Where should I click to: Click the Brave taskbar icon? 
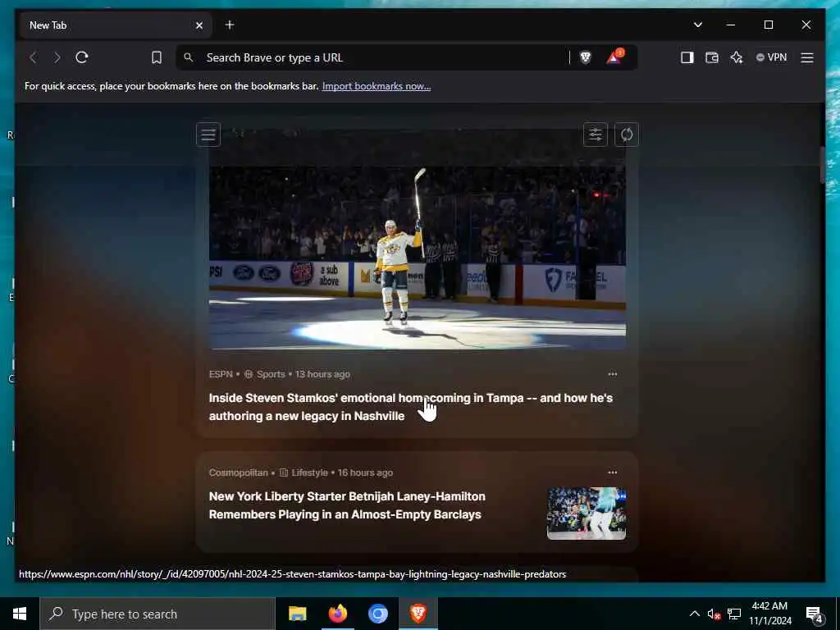point(418,614)
